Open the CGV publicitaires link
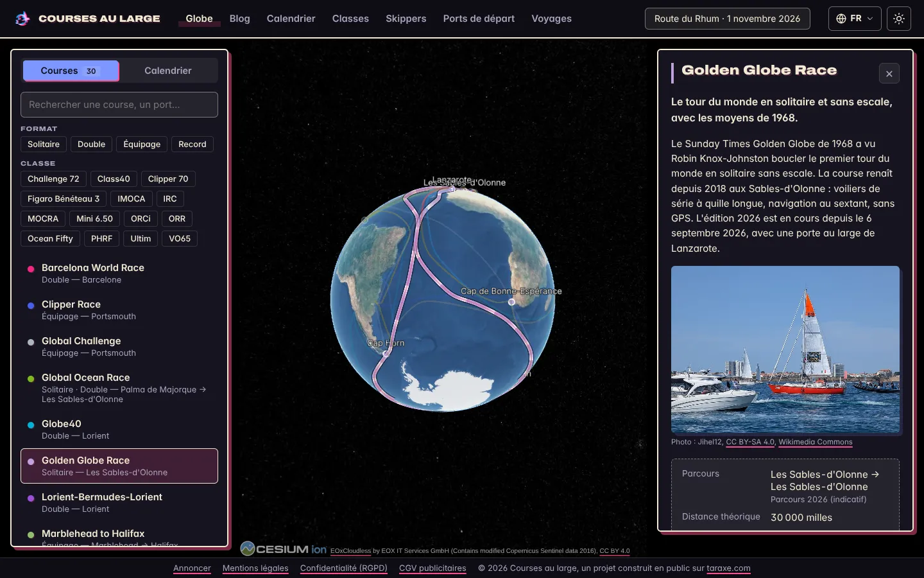 pyautogui.click(x=432, y=568)
